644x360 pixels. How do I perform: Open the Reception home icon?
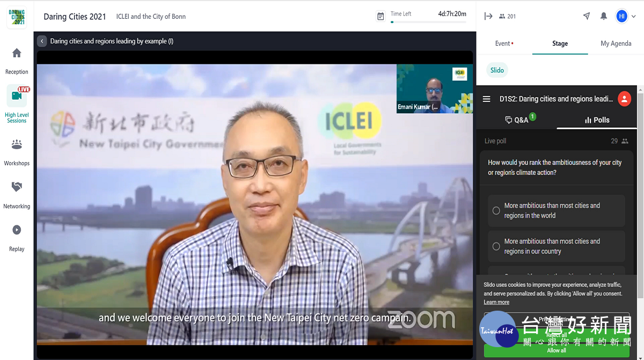[17, 53]
